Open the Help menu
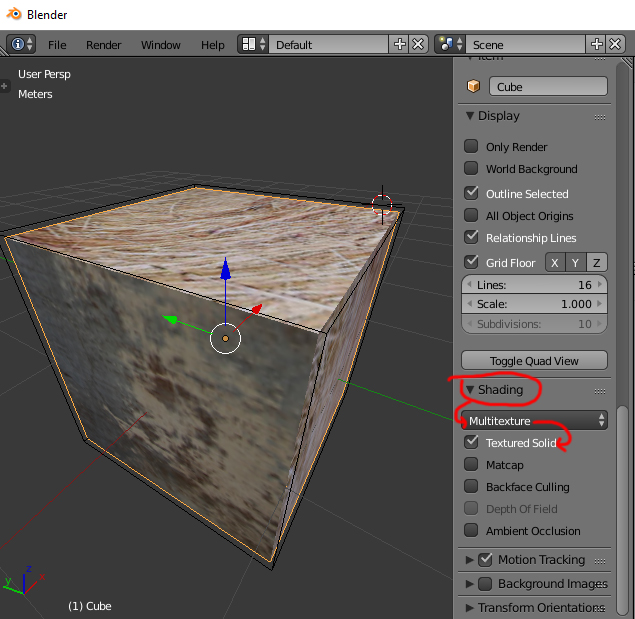635x619 pixels. [213, 45]
